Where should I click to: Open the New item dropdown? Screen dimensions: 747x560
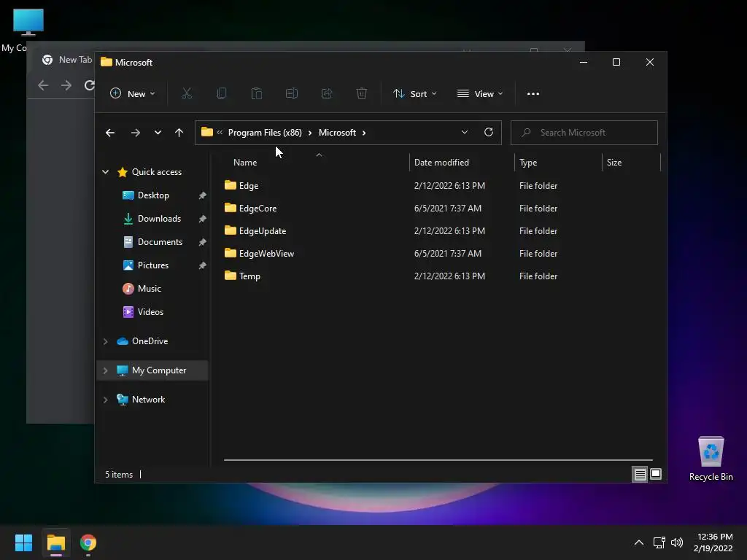tap(133, 94)
